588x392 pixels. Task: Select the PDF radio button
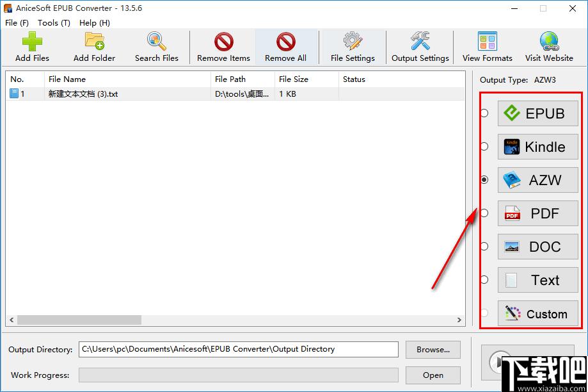coord(484,213)
